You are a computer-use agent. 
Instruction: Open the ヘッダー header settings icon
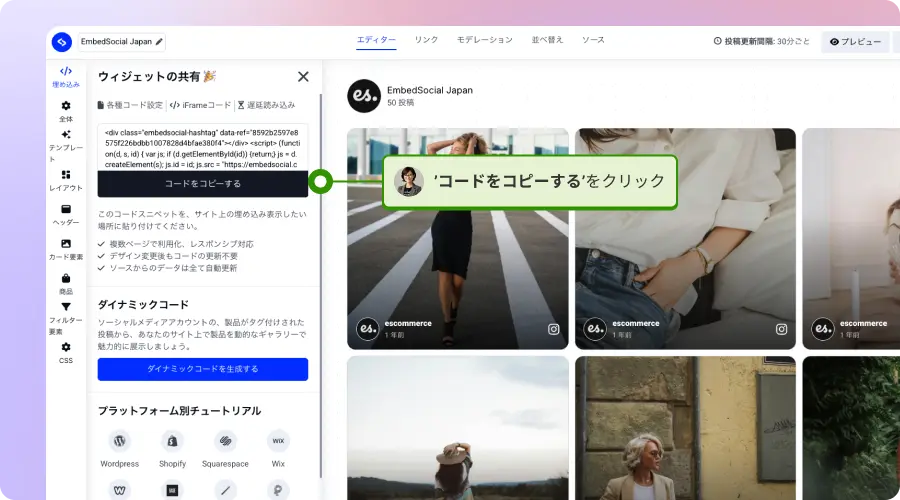click(66, 209)
